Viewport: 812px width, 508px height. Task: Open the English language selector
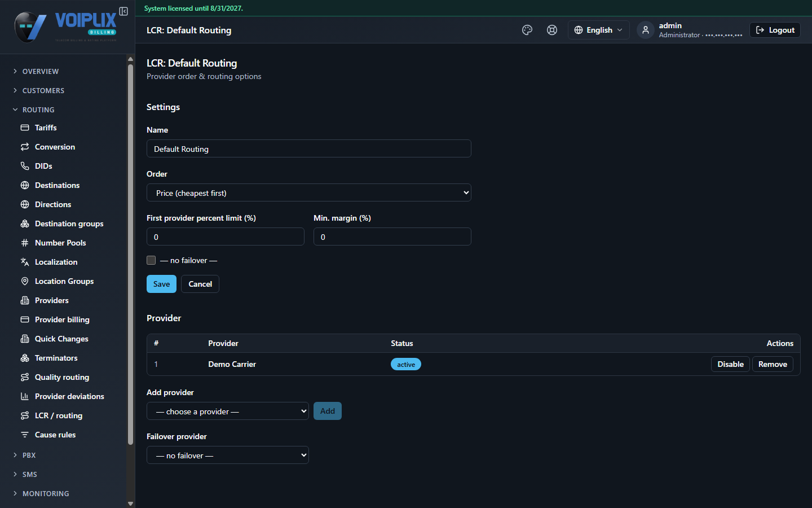[598, 30]
